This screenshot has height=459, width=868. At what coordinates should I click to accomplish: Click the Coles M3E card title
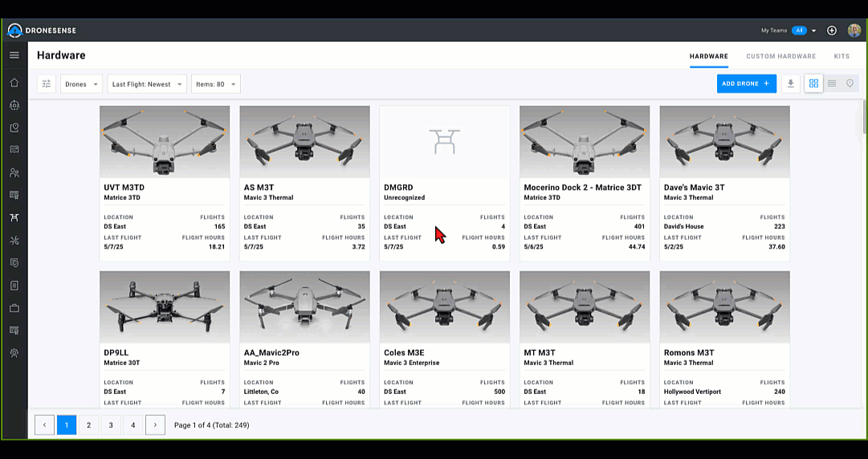[x=404, y=353]
